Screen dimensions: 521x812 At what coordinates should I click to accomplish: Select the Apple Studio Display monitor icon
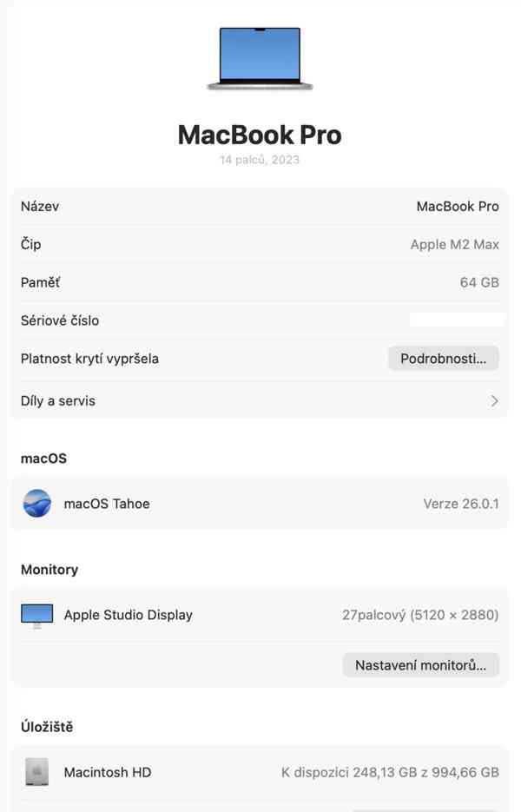coord(36,616)
